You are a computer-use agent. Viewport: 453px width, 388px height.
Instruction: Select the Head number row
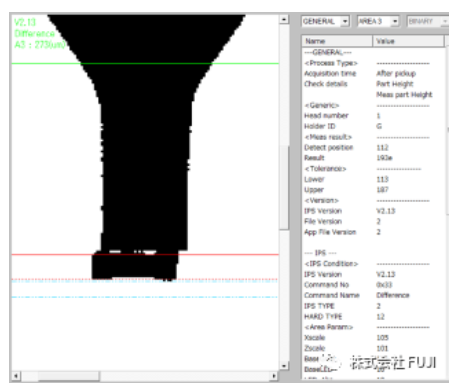(373, 116)
